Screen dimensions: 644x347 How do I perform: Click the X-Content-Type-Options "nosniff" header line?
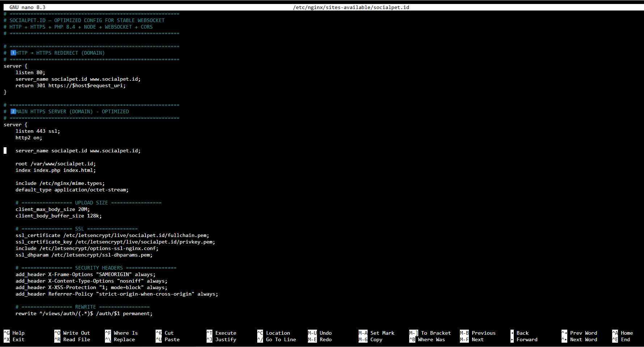[92, 281]
